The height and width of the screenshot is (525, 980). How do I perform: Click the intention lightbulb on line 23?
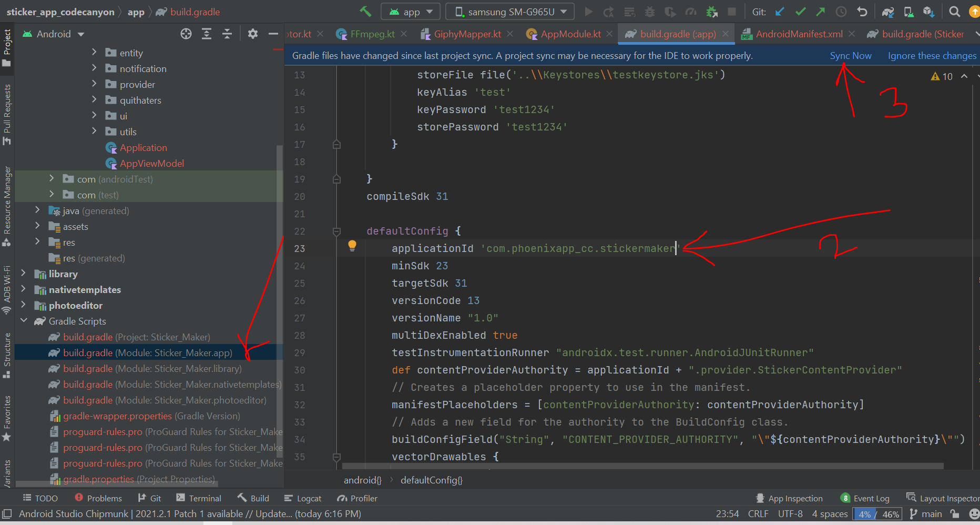click(x=352, y=246)
